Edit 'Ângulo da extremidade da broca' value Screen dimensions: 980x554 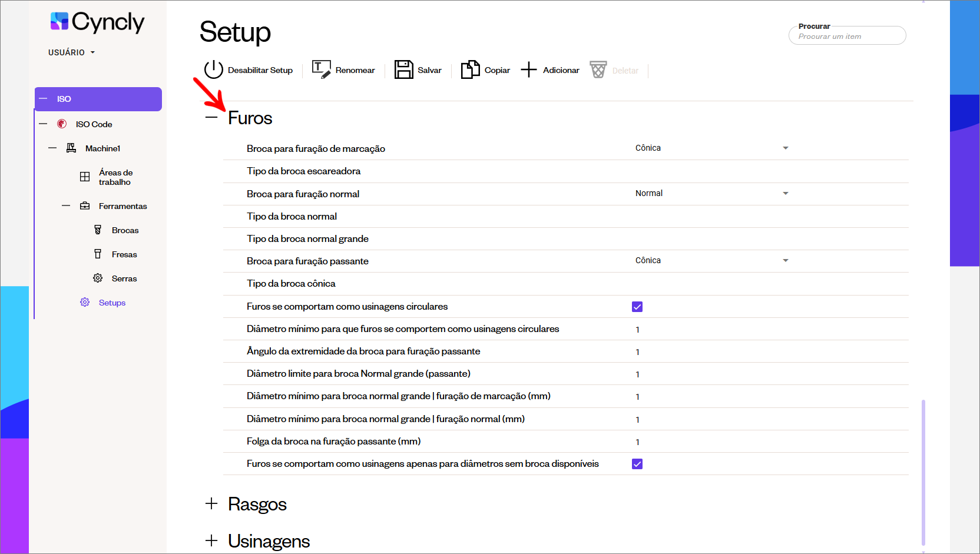point(637,351)
